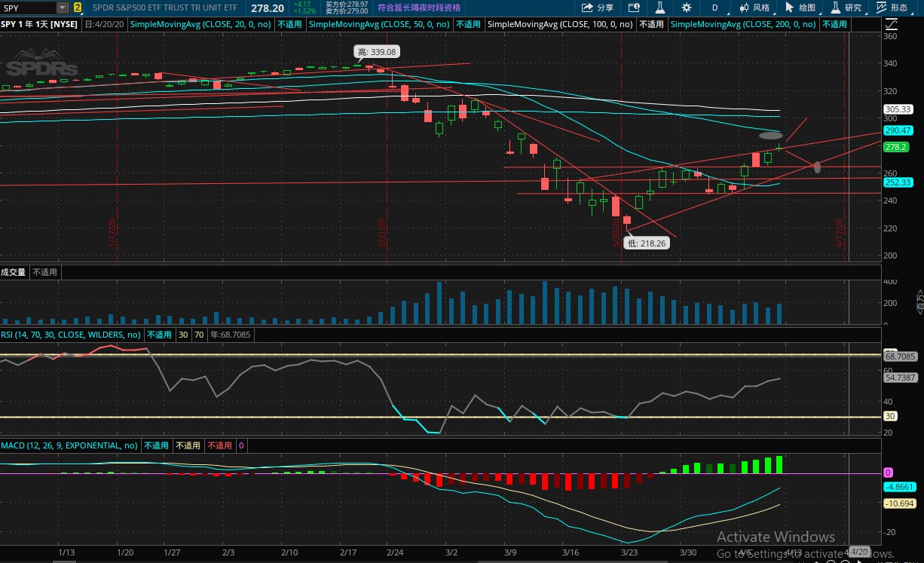Click the MACD zero-line 0 axis bubble
The image size is (924, 563).
click(889, 473)
